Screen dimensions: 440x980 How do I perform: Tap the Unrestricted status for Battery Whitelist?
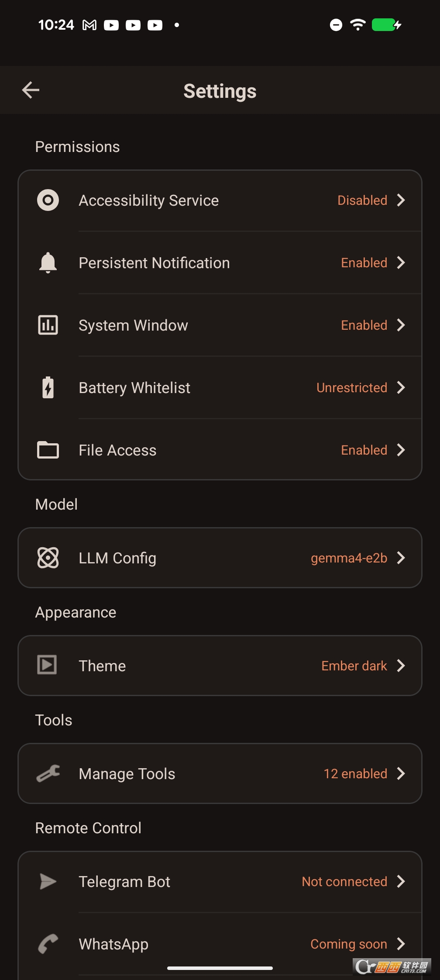point(352,388)
